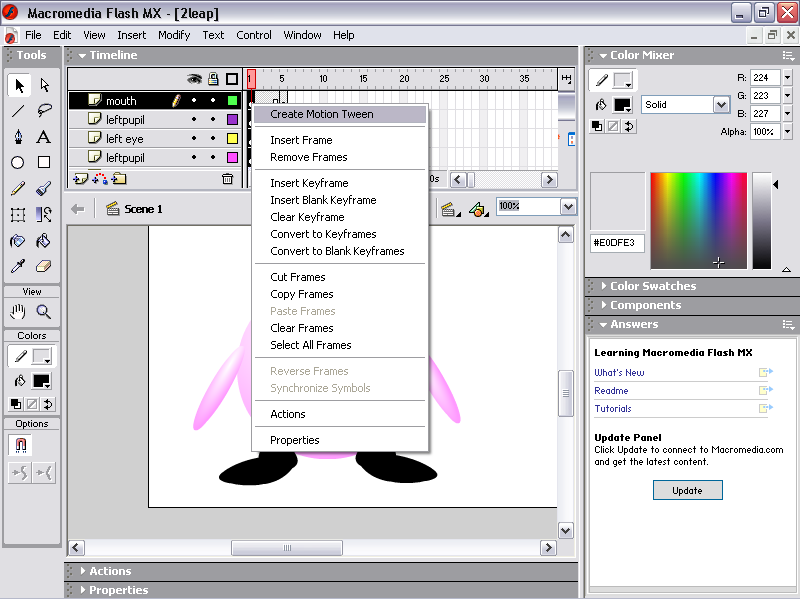Select the Paint Bucket tool
This screenshot has height=600, width=800.
click(x=44, y=241)
